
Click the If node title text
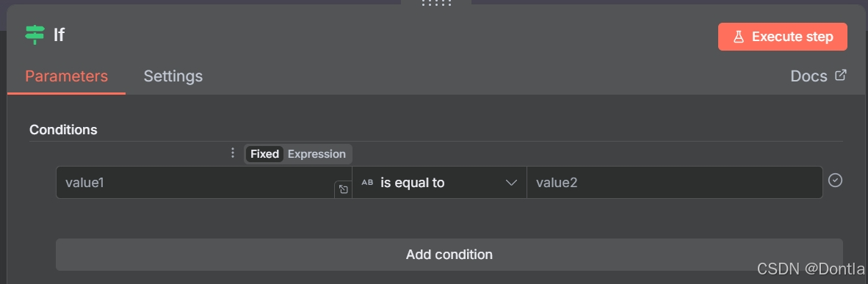(59, 35)
